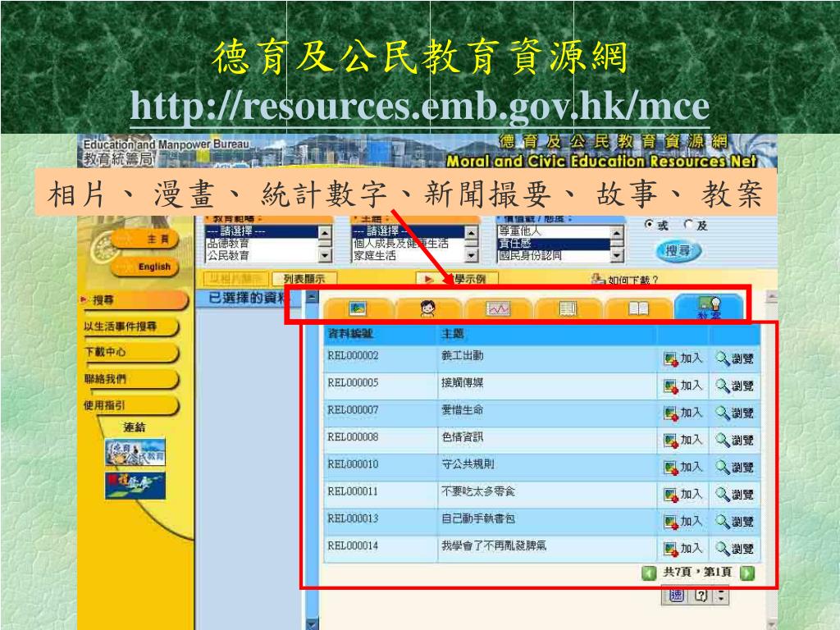Add REL000014 我學會了不再亂發脾氣 to selection
The height and width of the screenshot is (630, 840).
(x=683, y=549)
